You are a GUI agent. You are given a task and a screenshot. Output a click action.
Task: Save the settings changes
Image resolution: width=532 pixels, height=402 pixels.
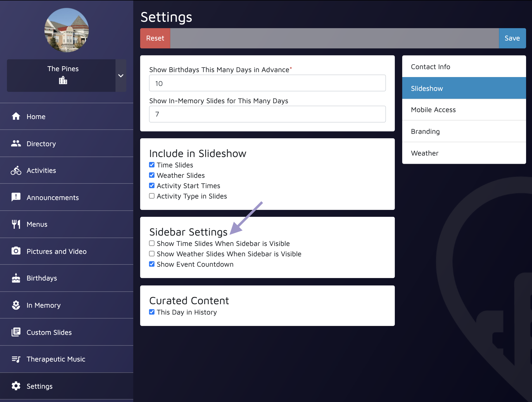(512, 38)
